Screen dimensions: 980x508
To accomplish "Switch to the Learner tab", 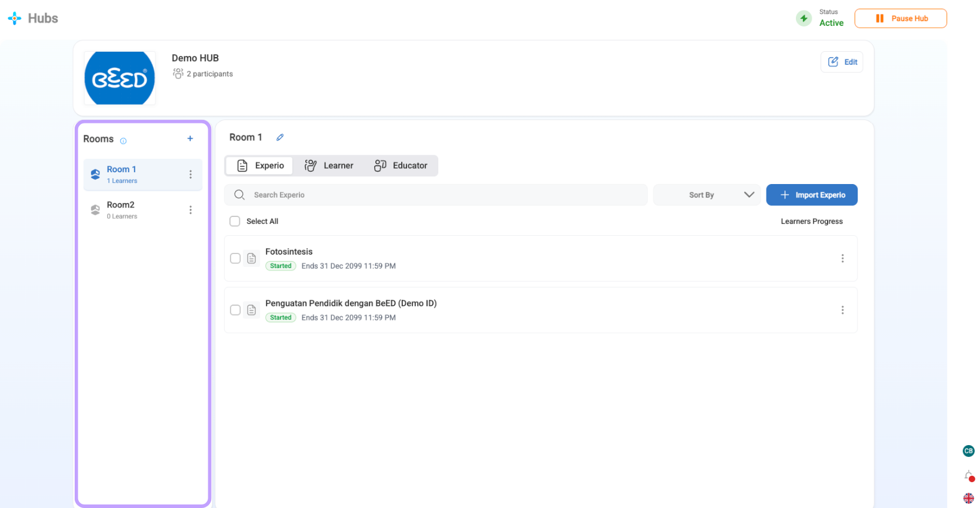I will tap(329, 166).
